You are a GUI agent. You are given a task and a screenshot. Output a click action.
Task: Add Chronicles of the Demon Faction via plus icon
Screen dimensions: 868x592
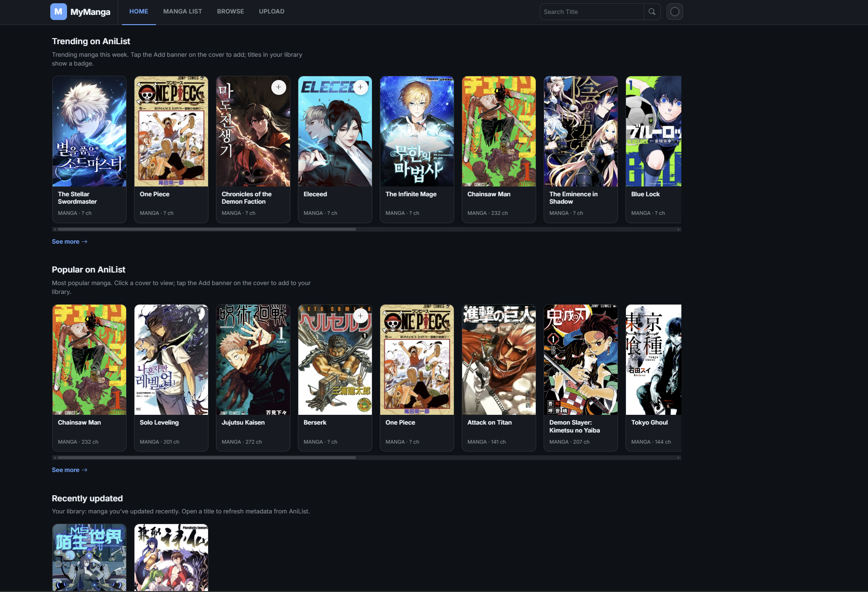(x=278, y=87)
